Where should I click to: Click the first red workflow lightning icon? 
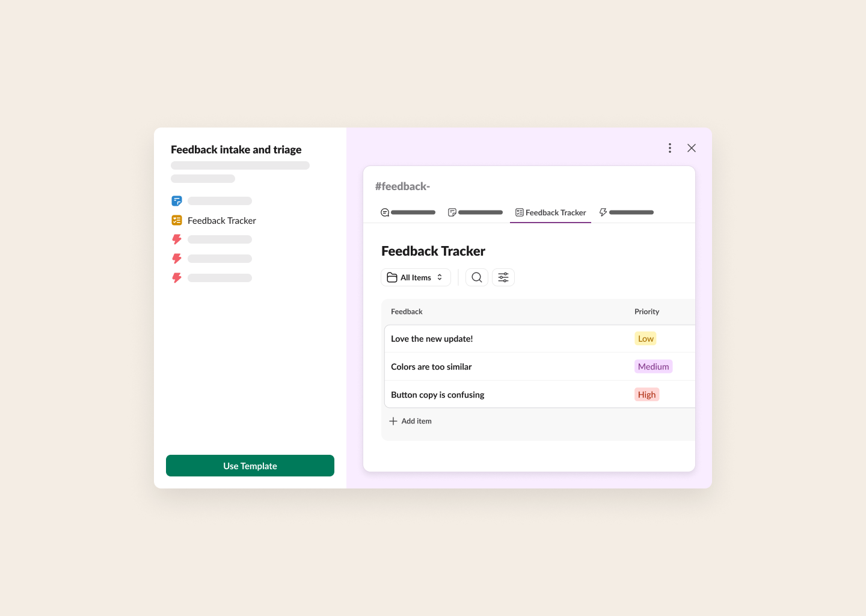click(177, 239)
